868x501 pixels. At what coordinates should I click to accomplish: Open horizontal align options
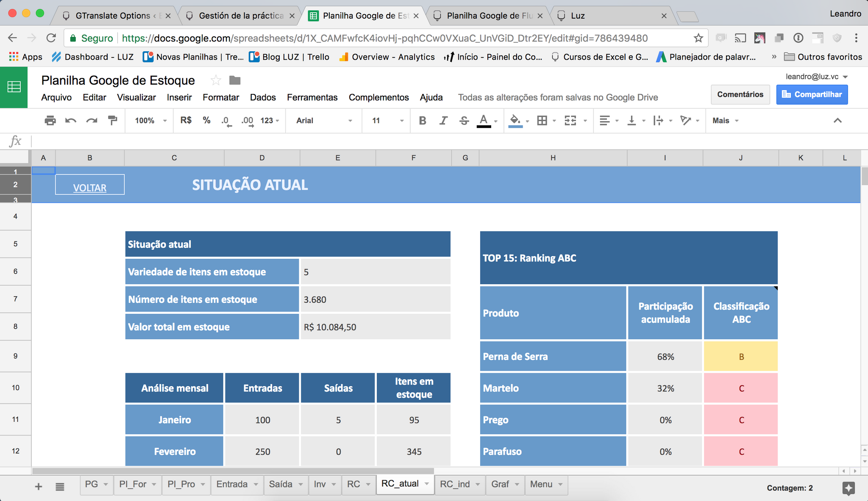click(605, 121)
